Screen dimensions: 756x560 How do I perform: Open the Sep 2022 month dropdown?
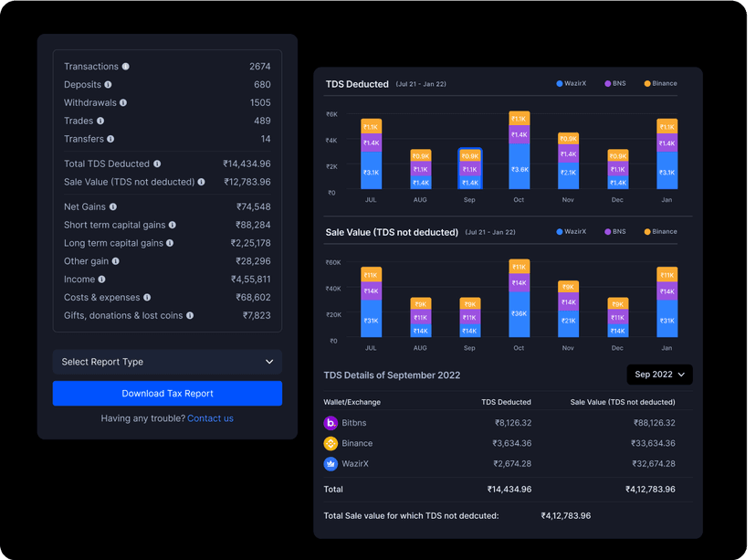coord(659,375)
